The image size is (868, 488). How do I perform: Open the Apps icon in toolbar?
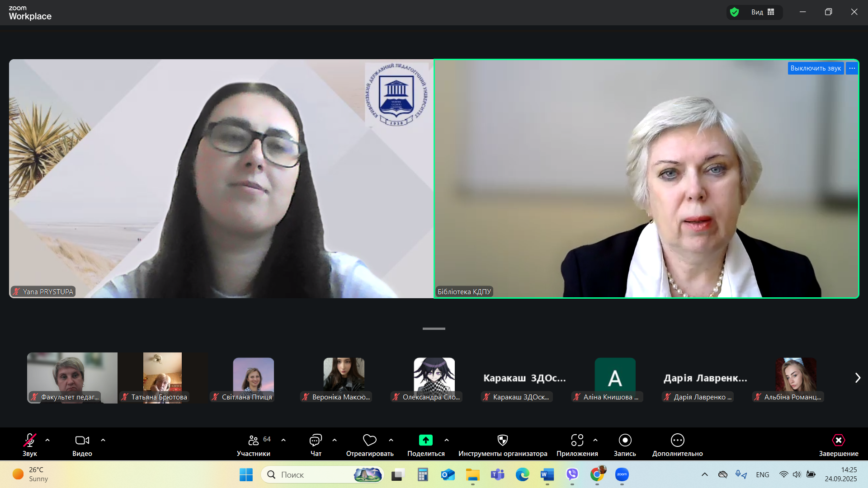[x=577, y=440]
